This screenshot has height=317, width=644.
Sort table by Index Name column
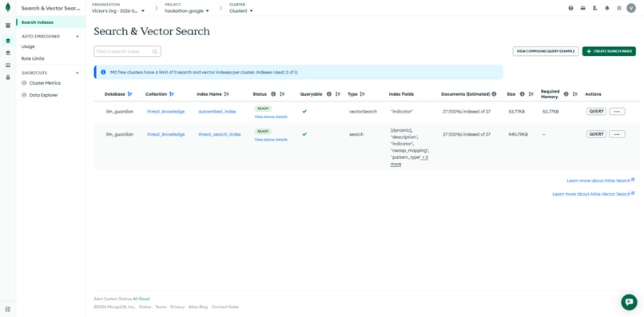[x=226, y=94]
